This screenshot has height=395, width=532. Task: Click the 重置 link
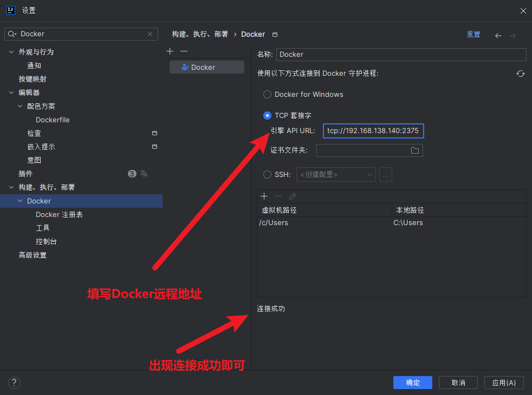(473, 34)
